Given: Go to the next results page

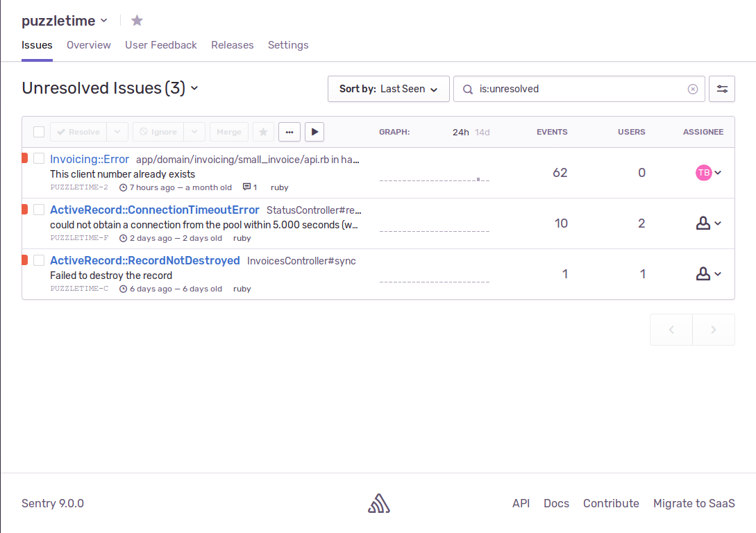Looking at the screenshot, I should coord(714,330).
